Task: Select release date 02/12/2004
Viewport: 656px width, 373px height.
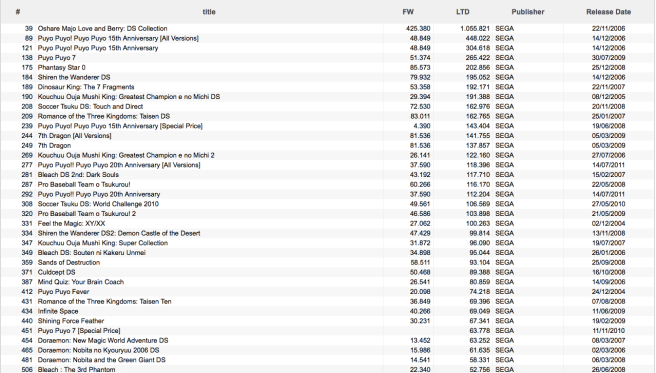Action: point(608,224)
